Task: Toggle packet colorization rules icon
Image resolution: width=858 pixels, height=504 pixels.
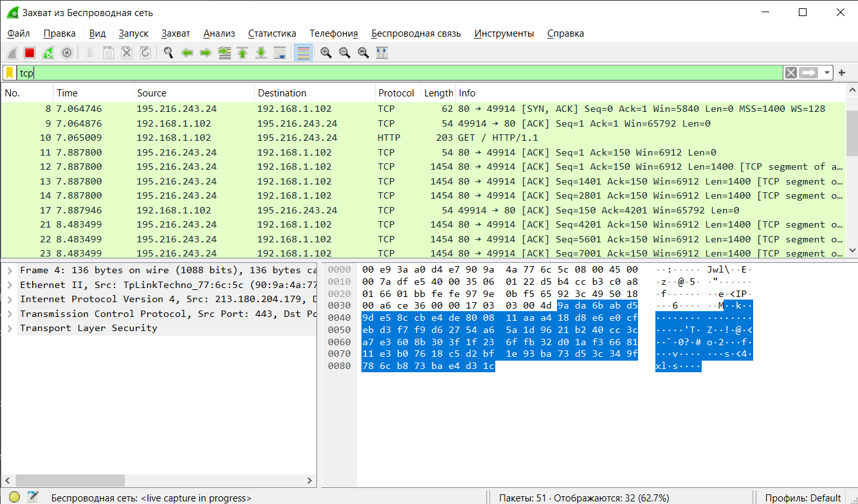Action: (x=304, y=53)
